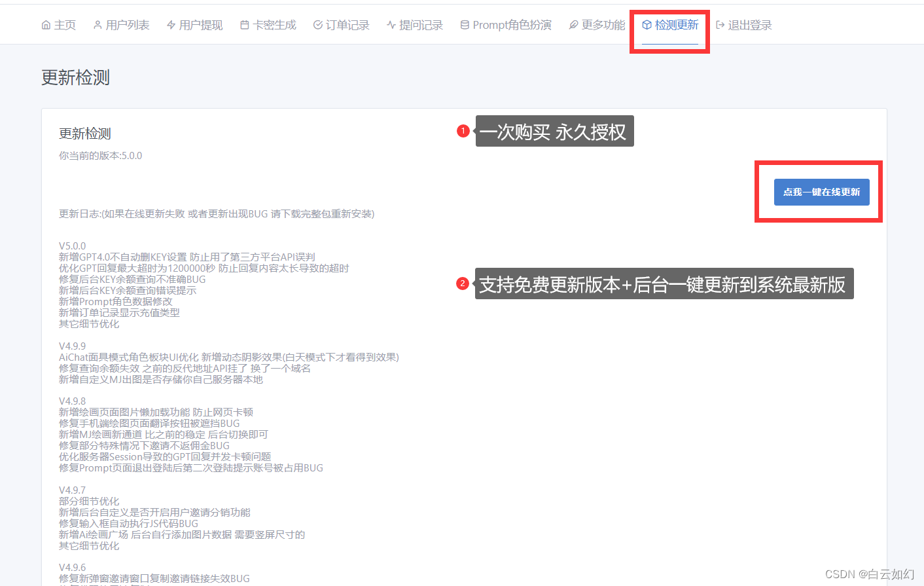Click the line 优化服务器Session导致的GPT回复并发卡顿问题
This screenshot has height=586, width=924.
(165, 457)
